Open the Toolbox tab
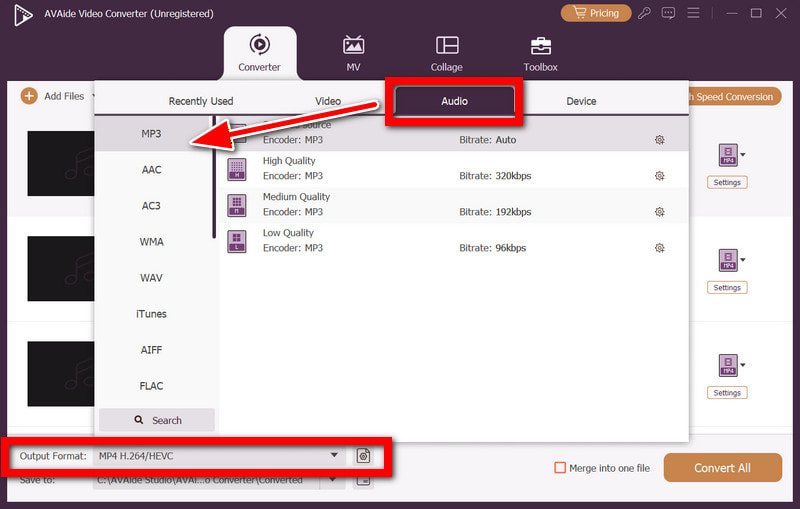The image size is (800, 509). pyautogui.click(x=540, y=53)
